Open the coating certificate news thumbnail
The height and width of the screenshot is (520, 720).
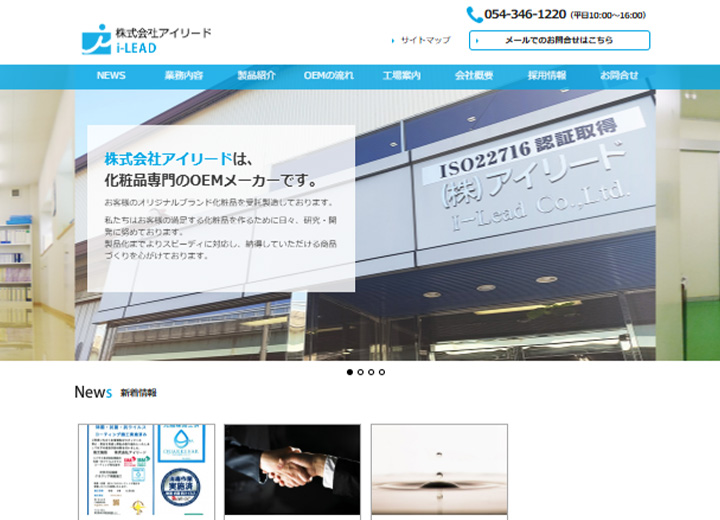[x=146, y=470]
